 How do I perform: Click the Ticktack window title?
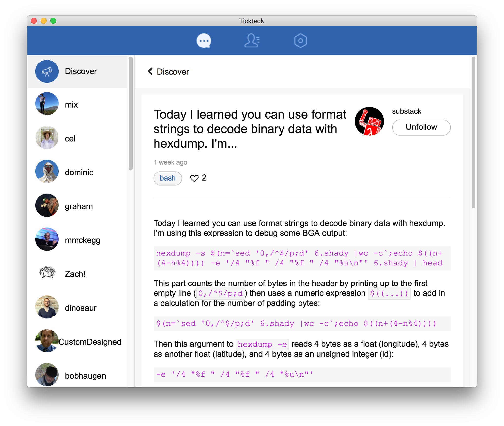tap(252, 21)
